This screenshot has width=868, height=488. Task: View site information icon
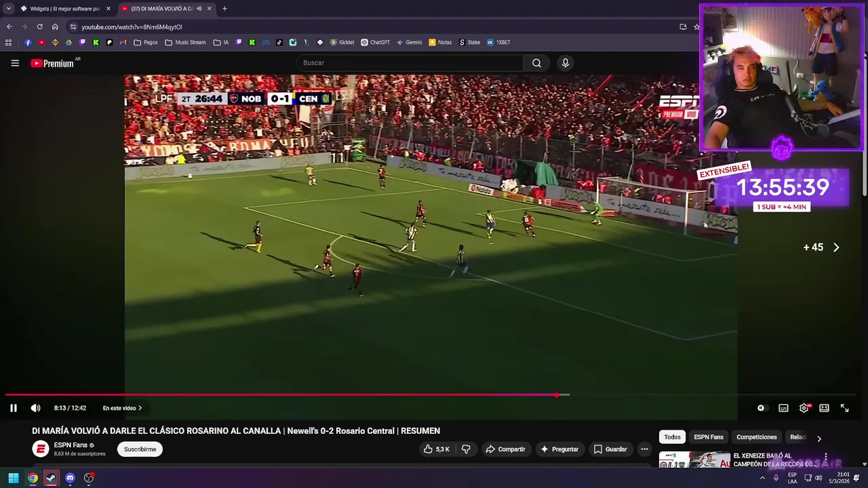coord(73,27)
